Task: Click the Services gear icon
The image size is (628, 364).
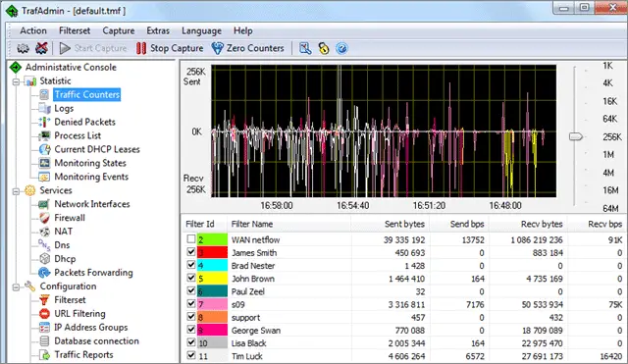Action: click(30, 190)
